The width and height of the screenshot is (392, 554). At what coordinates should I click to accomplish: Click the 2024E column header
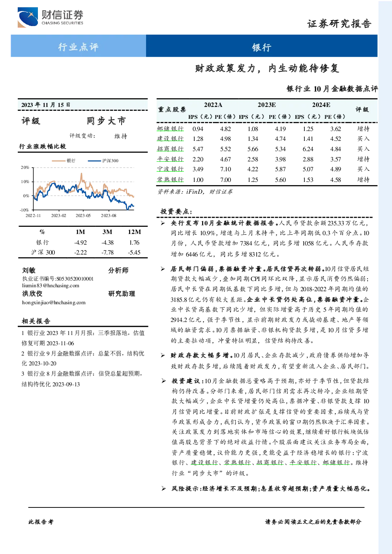(x=321, y=105)
